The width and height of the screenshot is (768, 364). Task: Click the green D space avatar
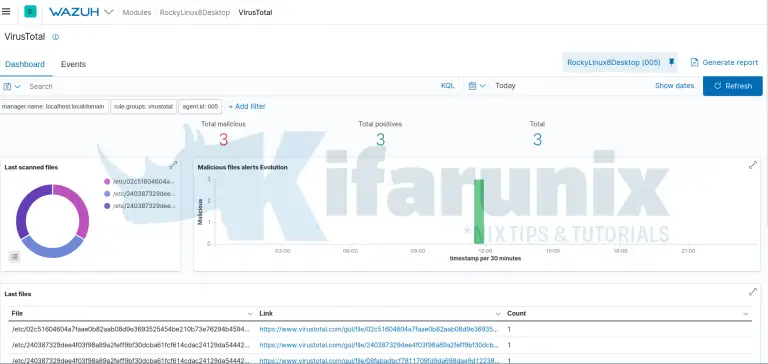point(30,12)
